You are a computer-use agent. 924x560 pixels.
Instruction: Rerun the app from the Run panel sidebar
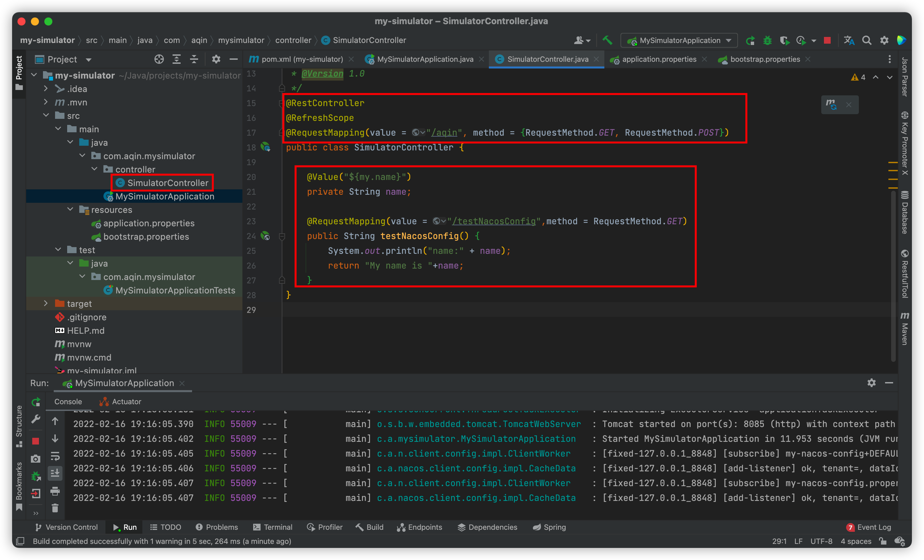(36, 402)
